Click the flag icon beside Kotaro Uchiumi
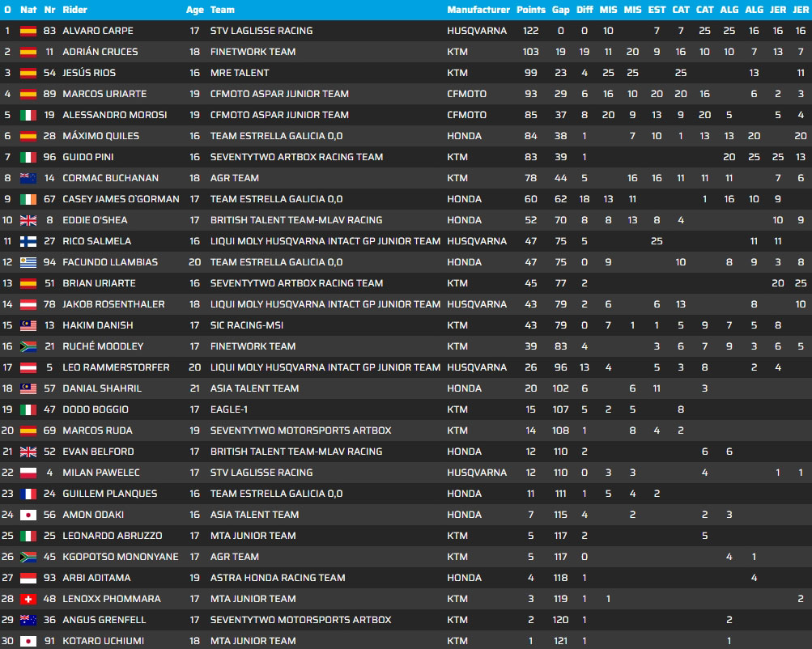The width and height of the screenshot is (812, 649). click(x=28, y=641)
